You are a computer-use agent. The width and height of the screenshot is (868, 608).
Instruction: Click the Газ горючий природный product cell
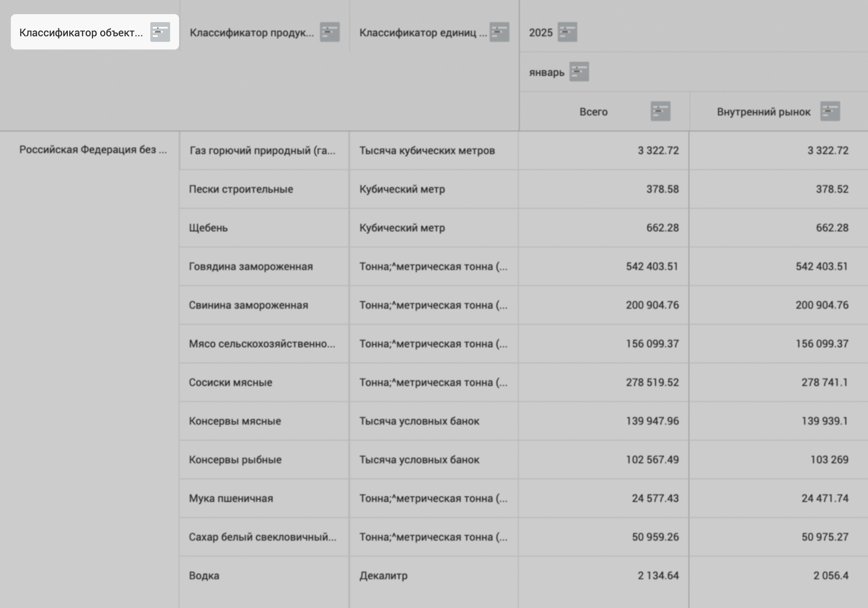tap(262, 150)
